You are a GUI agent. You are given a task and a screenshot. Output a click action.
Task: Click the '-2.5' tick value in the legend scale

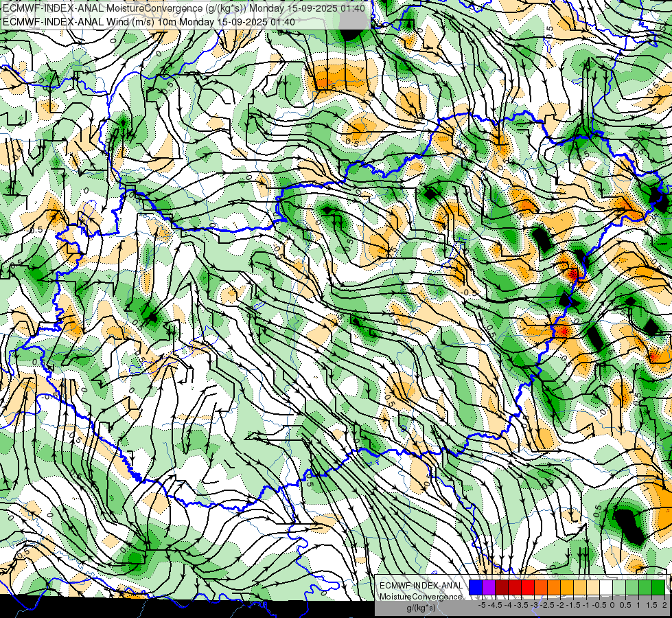click(x=547, y=605)
